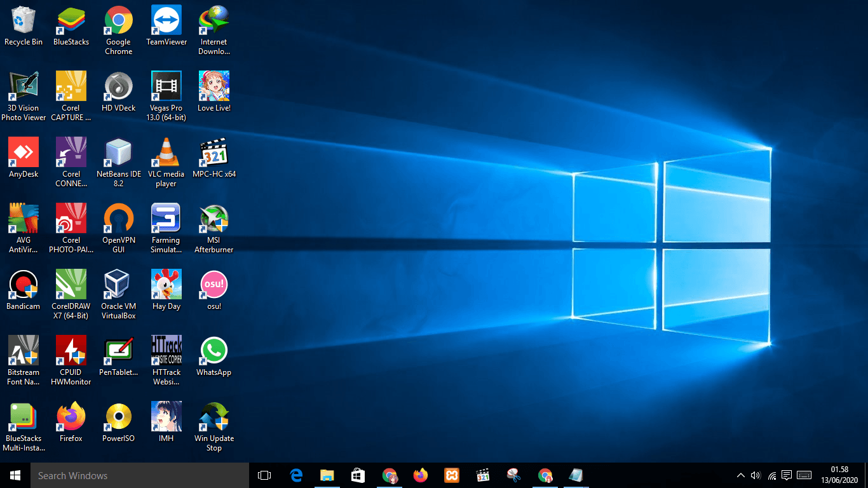The width and height of the screenshot is (868, 488).
Task: Open XAMPP from the taskbar
Action: point(452,475)
